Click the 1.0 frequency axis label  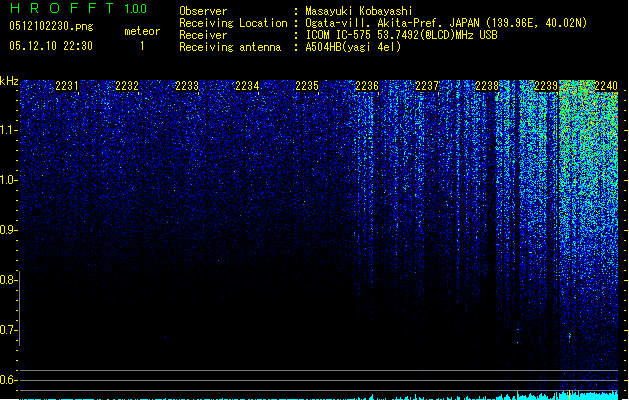[x=8, y=180]
